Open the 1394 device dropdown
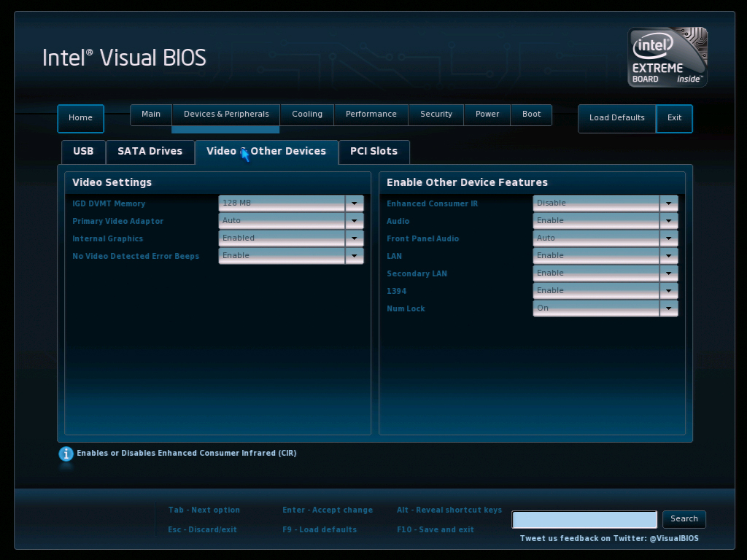This screenshot has height=560, width=747. click(668, 290)
